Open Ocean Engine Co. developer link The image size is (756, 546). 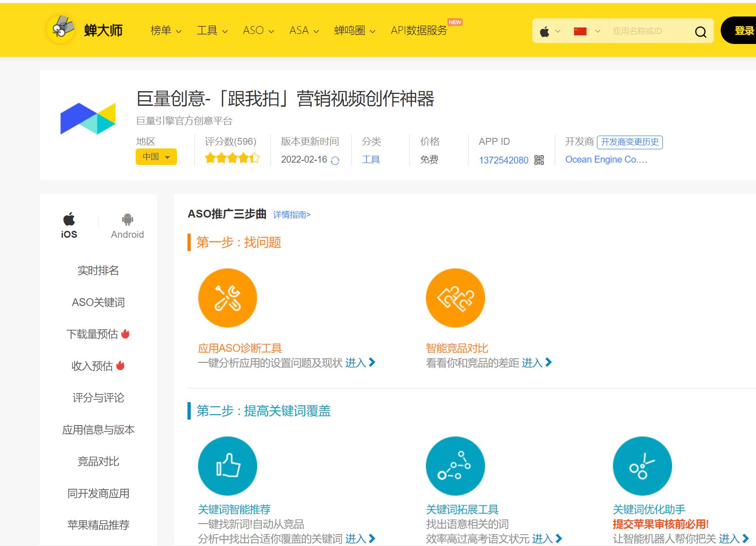pos(606,159)
